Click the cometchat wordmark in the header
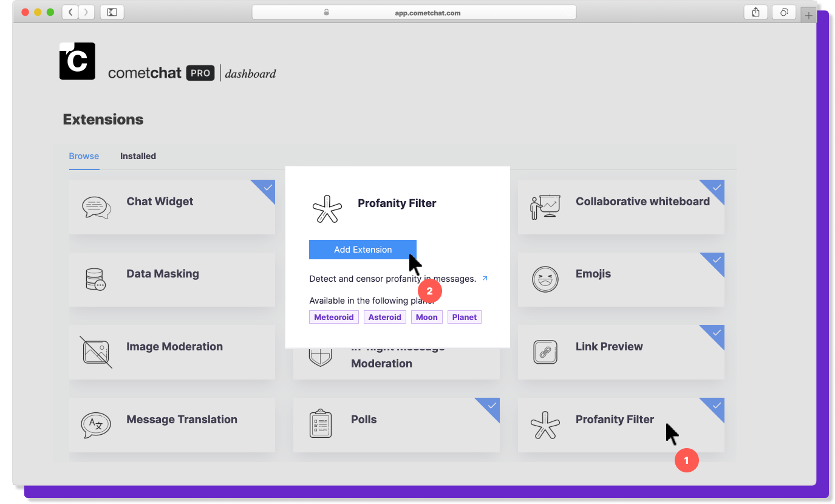The image size is (835, 504). point(145,73)
